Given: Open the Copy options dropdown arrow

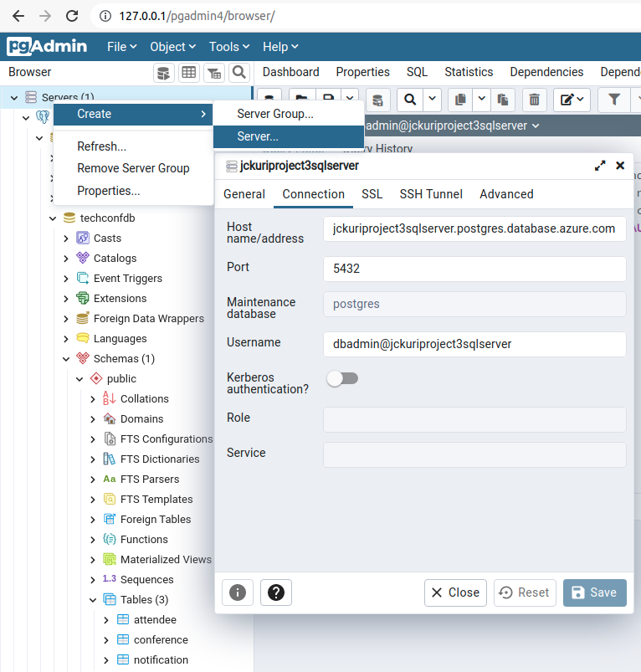Looking at the screenshot, I should coord(482,100).
